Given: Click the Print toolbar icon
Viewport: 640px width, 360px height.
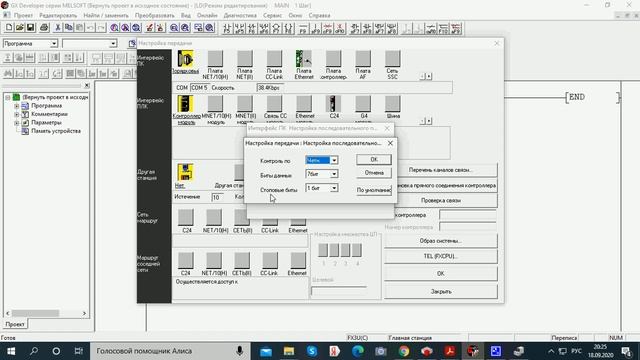Looking at the screenshot, I should coord(44,28).
